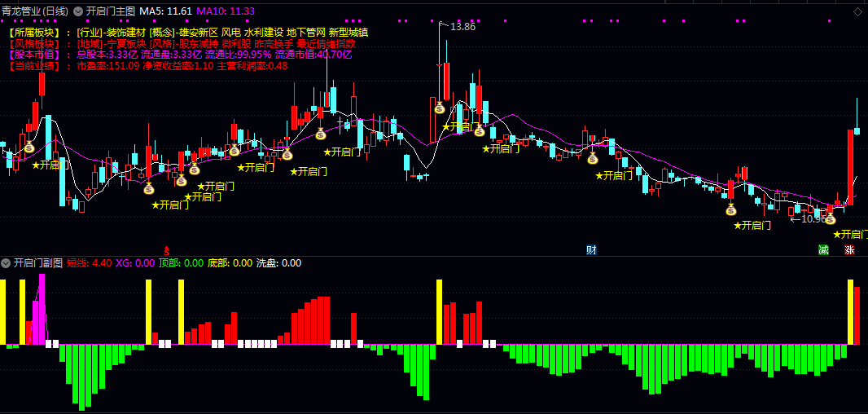Click the 主营利润率:0.48 figure
This screenshot has height=414, width=868.
pos(252,65)
